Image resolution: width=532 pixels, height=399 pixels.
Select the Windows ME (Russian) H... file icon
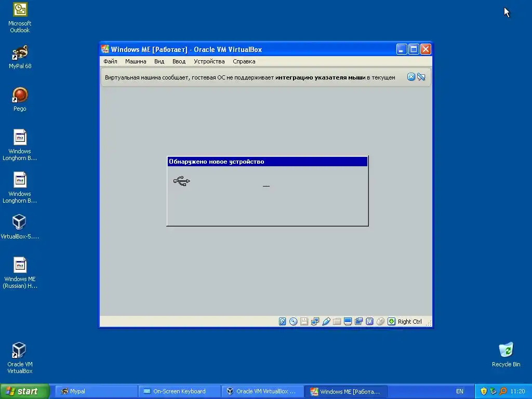click(x=20, y=273)
